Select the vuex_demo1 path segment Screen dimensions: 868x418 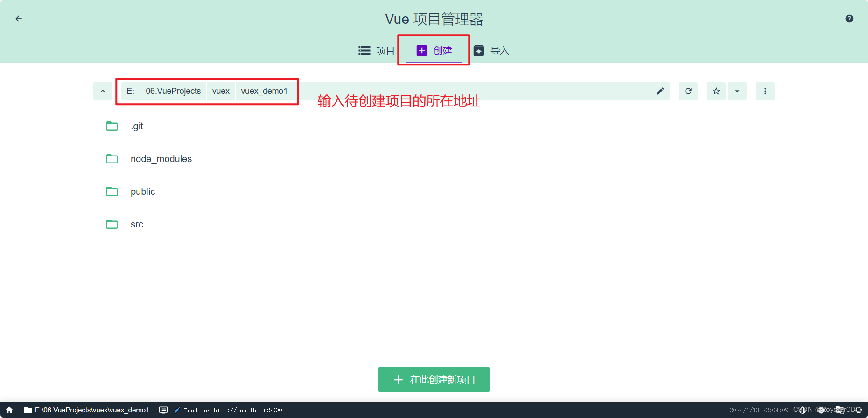264,91
